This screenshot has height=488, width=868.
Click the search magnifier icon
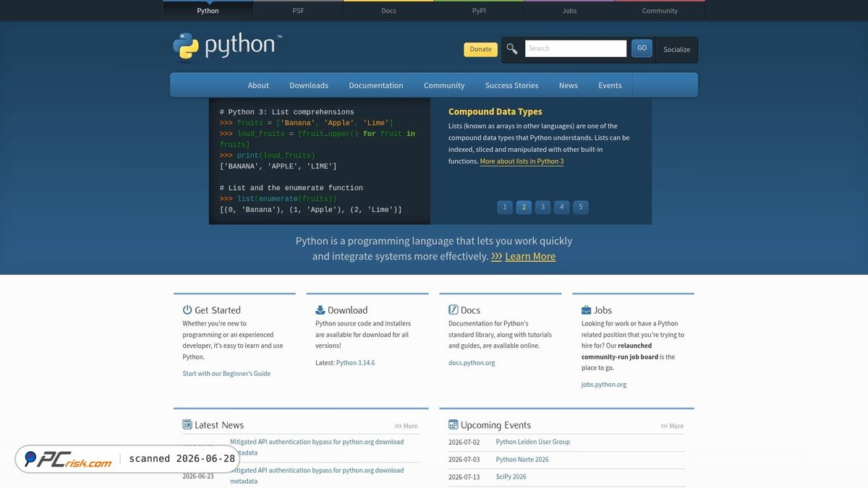[x=512, y=49]
